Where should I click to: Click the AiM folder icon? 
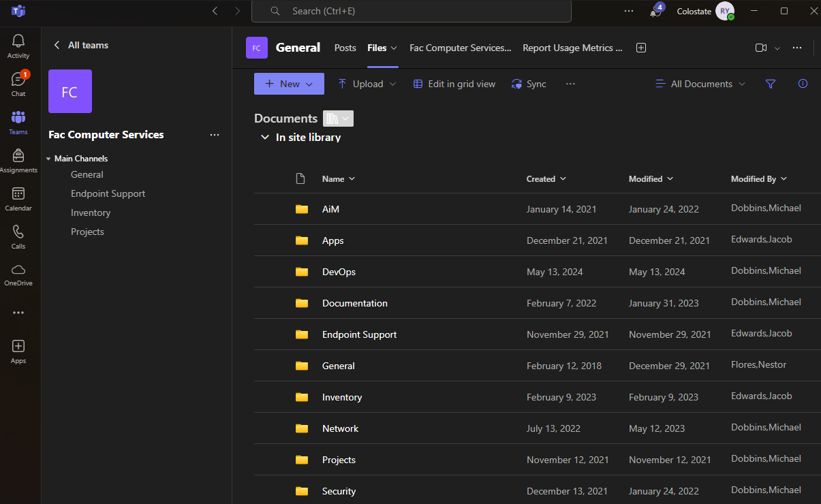[302, 209]
